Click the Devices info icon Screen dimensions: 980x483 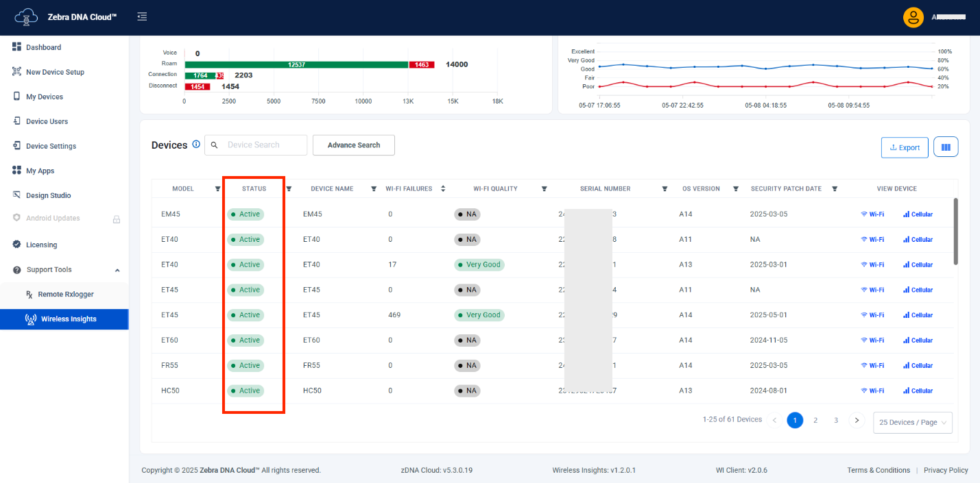click(196, 145)
